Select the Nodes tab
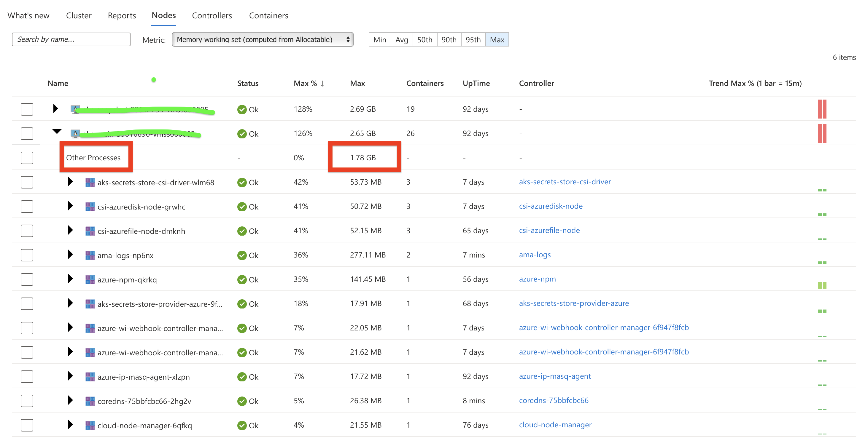Image resolution: width=868 pixels, height=438 pixels. tap(164, 15)
